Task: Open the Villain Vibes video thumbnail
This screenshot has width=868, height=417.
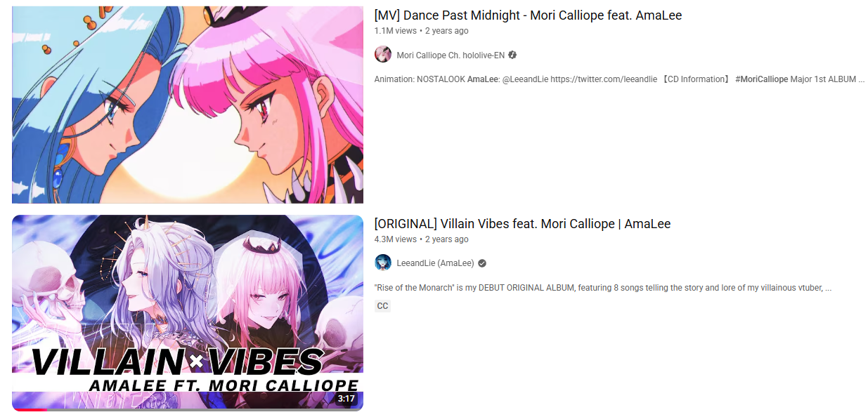Action: tap(188, 313)
